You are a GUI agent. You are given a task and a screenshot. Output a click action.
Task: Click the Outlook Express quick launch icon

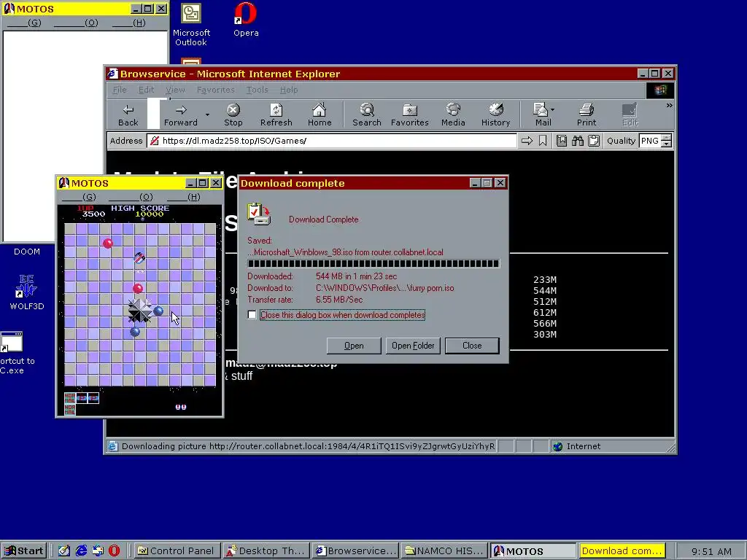click(98, 551)
